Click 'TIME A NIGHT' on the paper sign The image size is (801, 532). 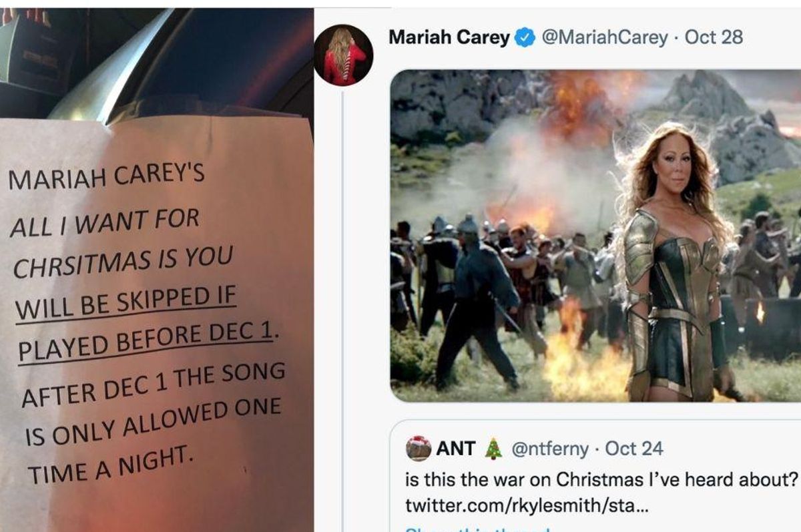pyautogui.click(x=110, y=465)
